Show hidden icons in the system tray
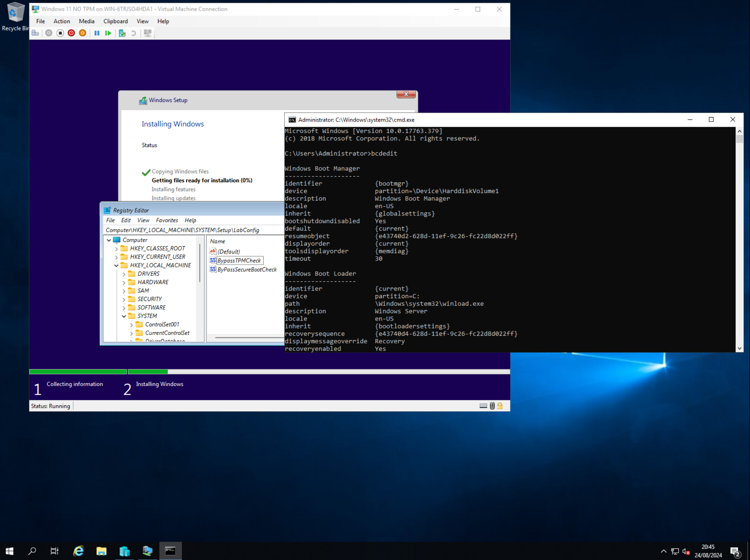Image resolution: width=750 pixels, height=560 pixels. (663, 551)
